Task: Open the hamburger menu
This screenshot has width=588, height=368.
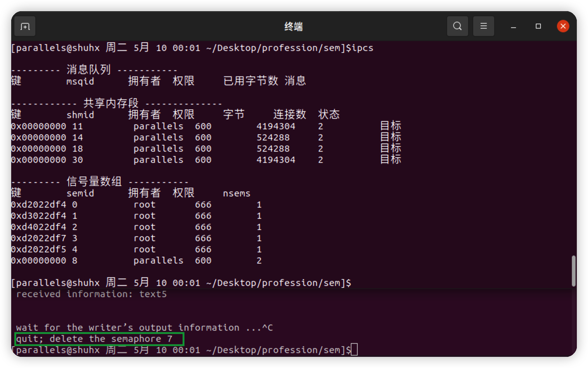Action: coord(483,26)
